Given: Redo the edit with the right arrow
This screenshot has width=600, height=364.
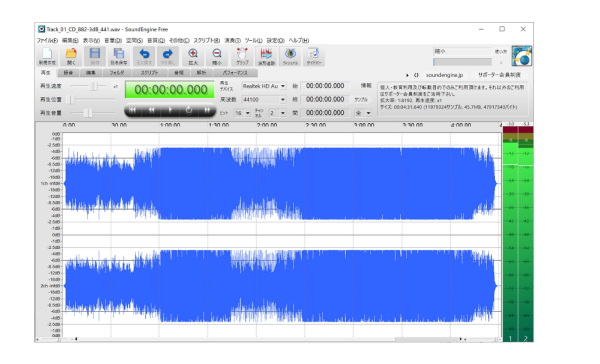Looking at the screenshot, I should (168, 56).
